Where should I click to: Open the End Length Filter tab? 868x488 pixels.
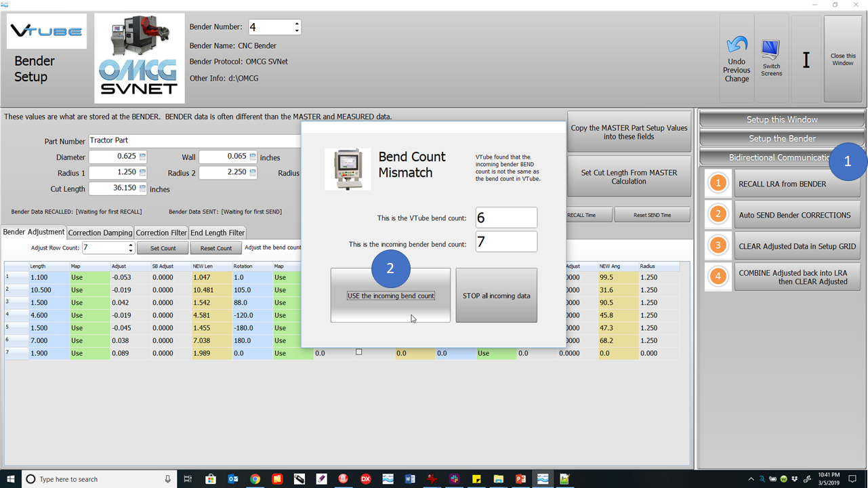pos(218,232)
